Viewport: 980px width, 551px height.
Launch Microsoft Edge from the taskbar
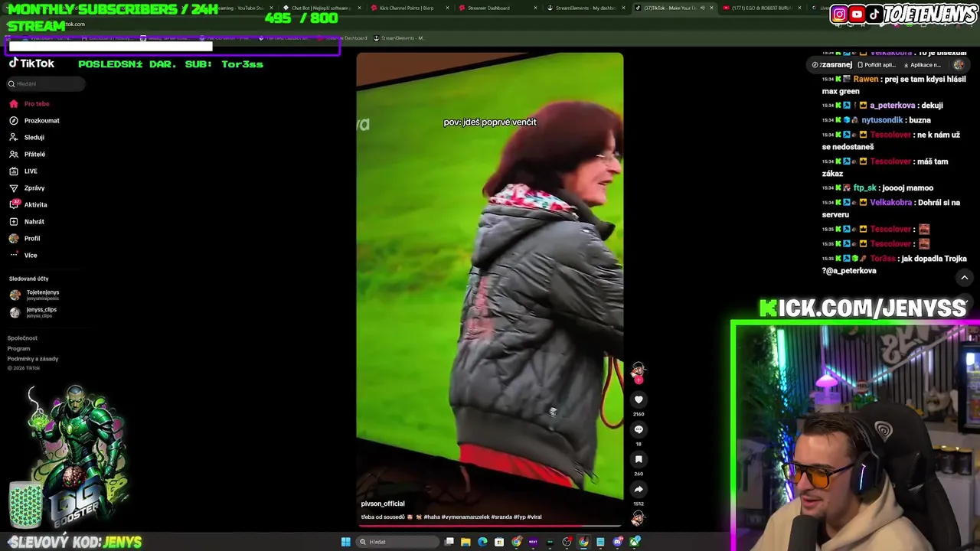482,542
